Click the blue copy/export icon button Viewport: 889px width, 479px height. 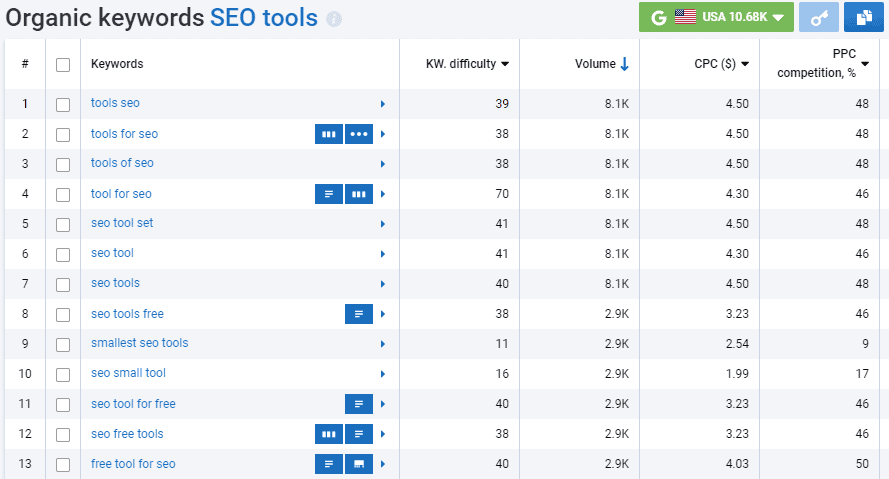[863, 17]
